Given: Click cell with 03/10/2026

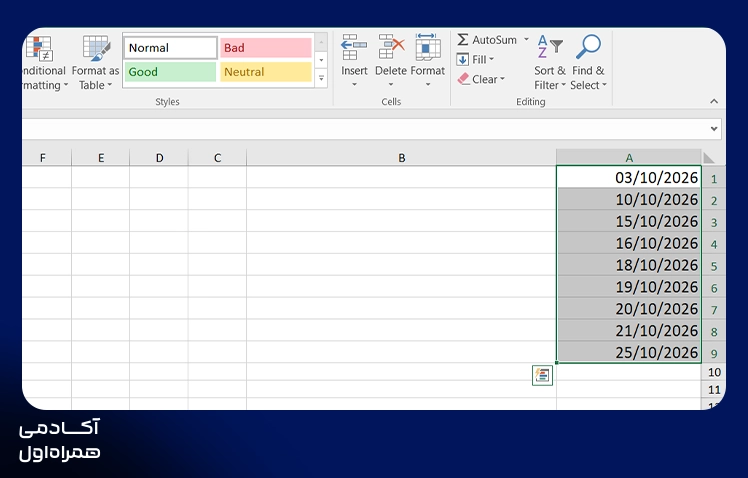Looking at the screenshot, I should click(629, 177).
